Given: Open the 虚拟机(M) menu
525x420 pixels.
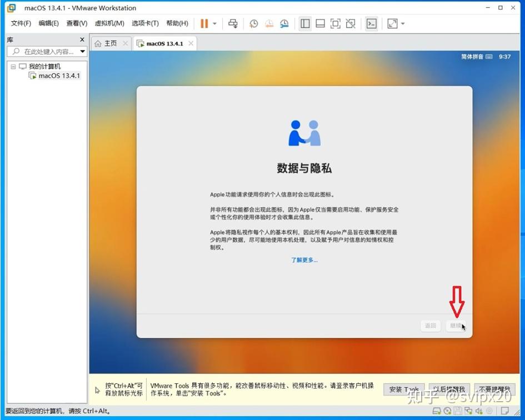Looking at the screenshot, I should (109, 23).
